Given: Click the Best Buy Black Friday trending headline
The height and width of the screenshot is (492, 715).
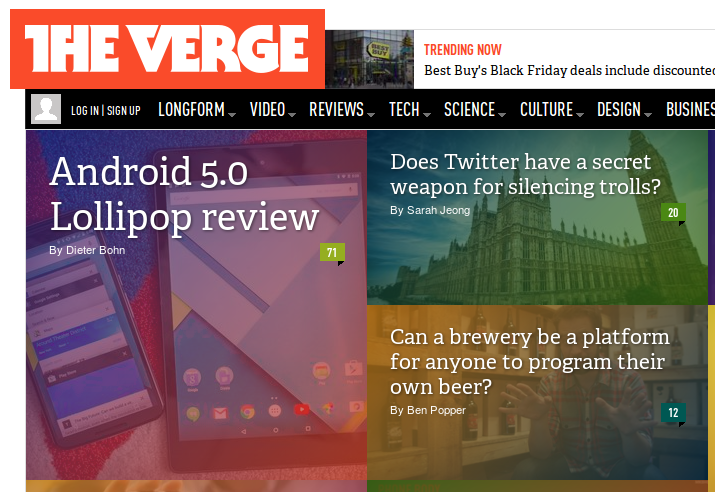Looking at the screenshot, I should coord(569,71).
